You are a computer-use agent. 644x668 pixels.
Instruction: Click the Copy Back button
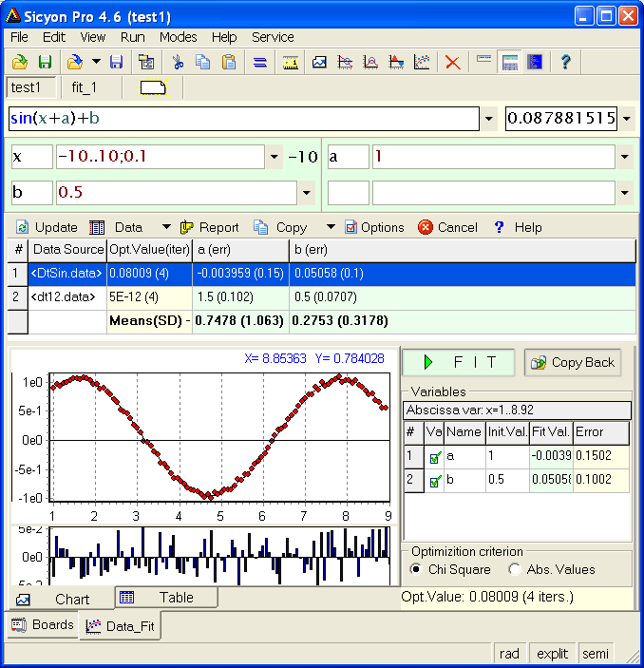click(573, 362)
